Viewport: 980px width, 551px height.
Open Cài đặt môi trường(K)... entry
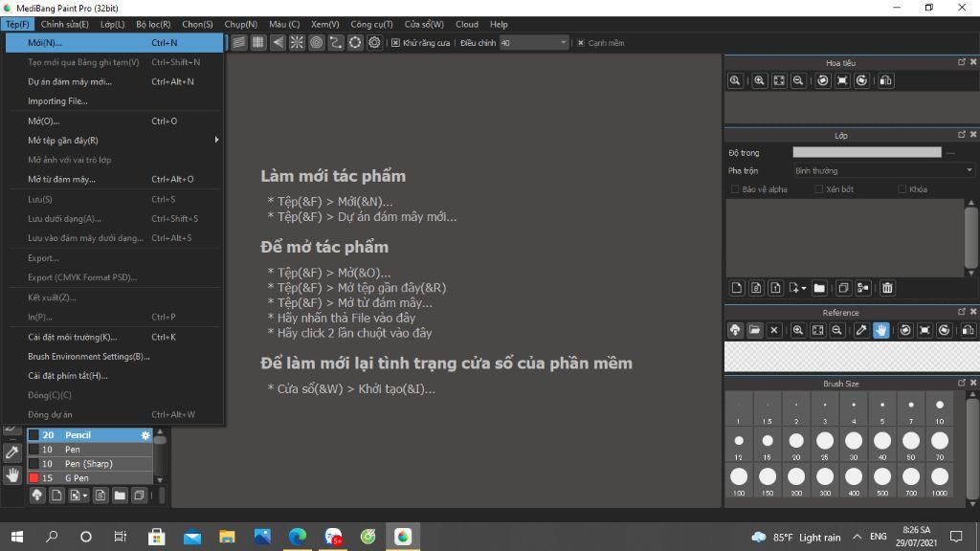click(115, 337)
